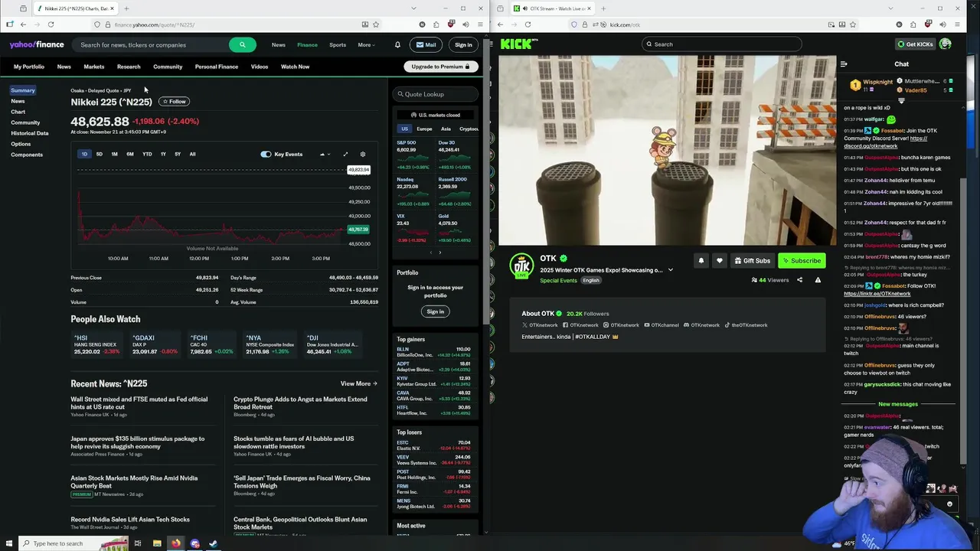Click the Get KICKs button
Viewport: 980px width, 551px height.
916,44
